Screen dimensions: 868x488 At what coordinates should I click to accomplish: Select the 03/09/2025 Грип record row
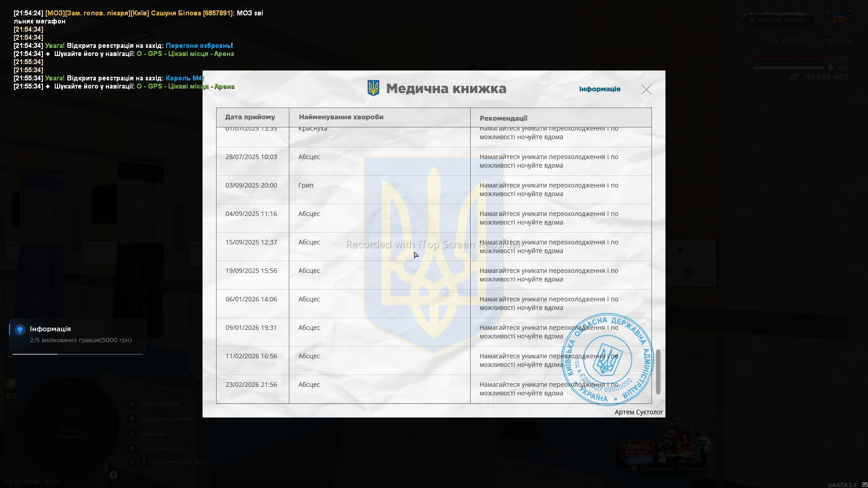tap(306, 186)
